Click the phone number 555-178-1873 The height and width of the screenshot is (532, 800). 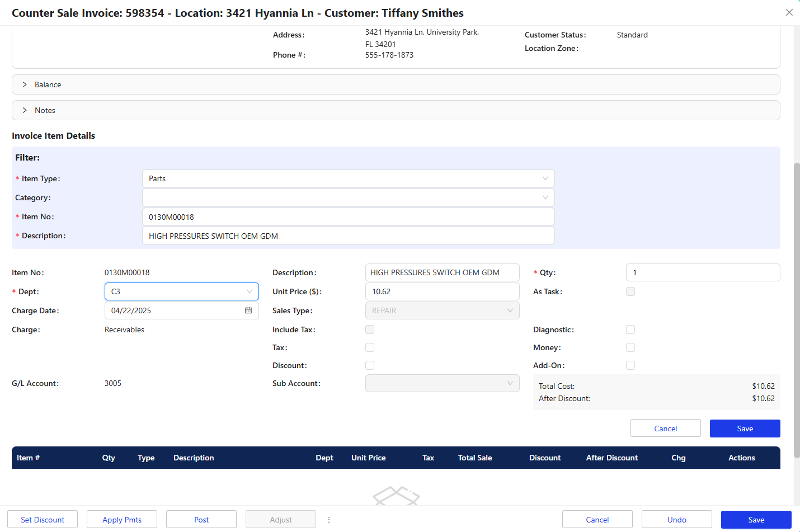point(389,55)
